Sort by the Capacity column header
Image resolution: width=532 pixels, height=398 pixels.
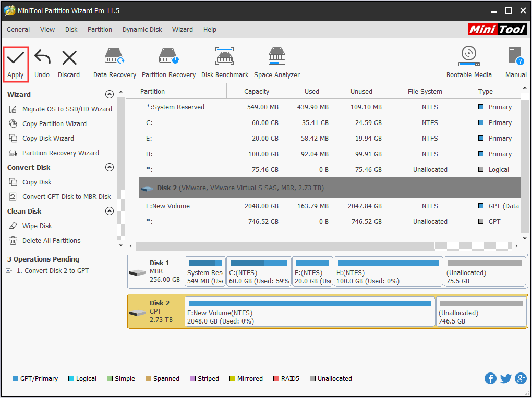pos(253,92)
